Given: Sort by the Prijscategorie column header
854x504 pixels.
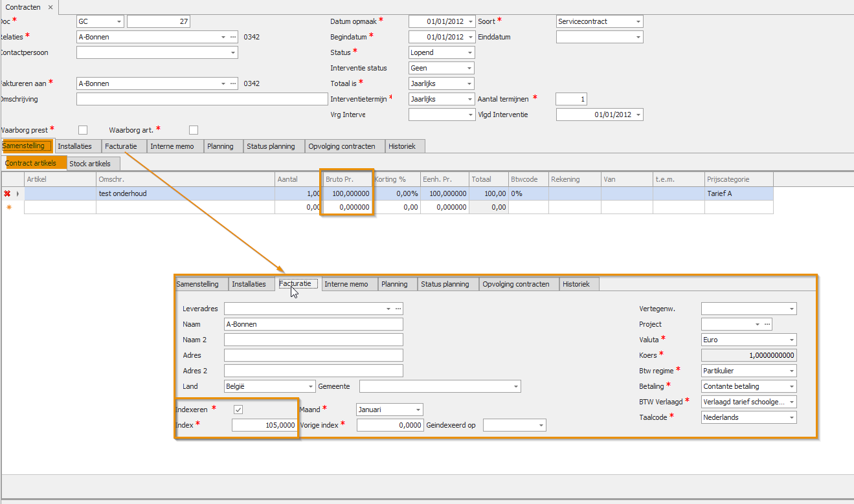Looking at the screenshot, I should point(739,179).
